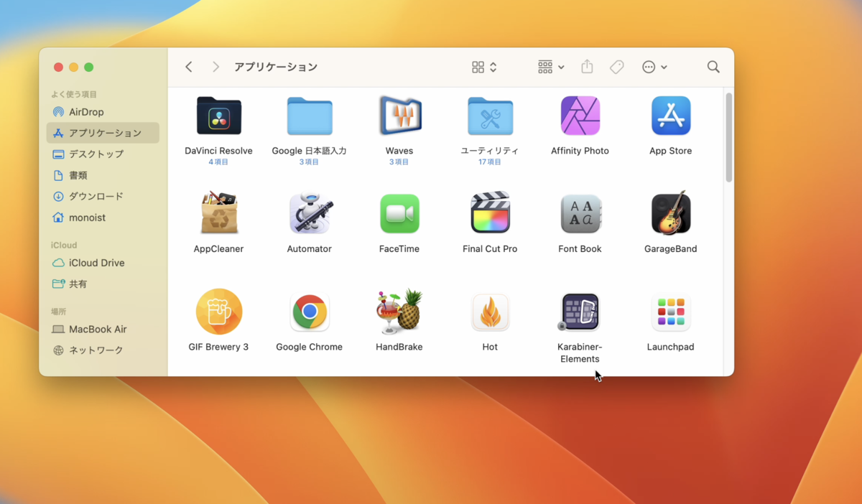Click the 4項目 count label
862x504 pixels.
pyautogui.click(x=218, y=162)
